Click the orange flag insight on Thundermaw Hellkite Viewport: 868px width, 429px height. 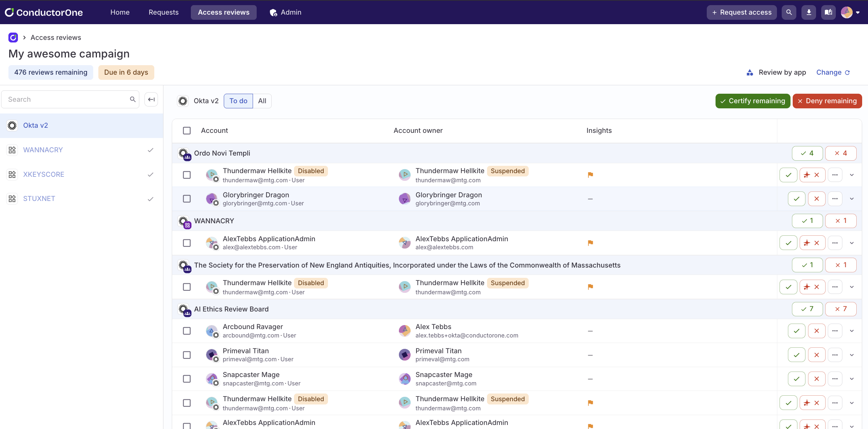(590, 175)
